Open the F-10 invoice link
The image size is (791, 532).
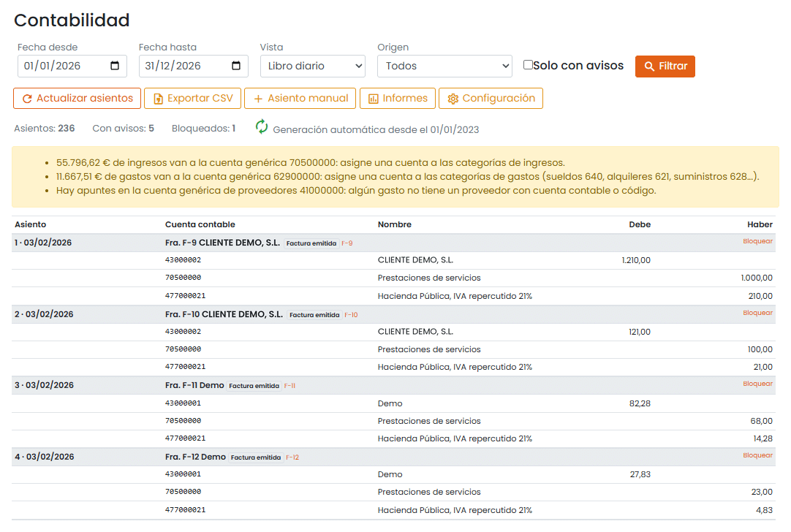click(x=351, y=315)
